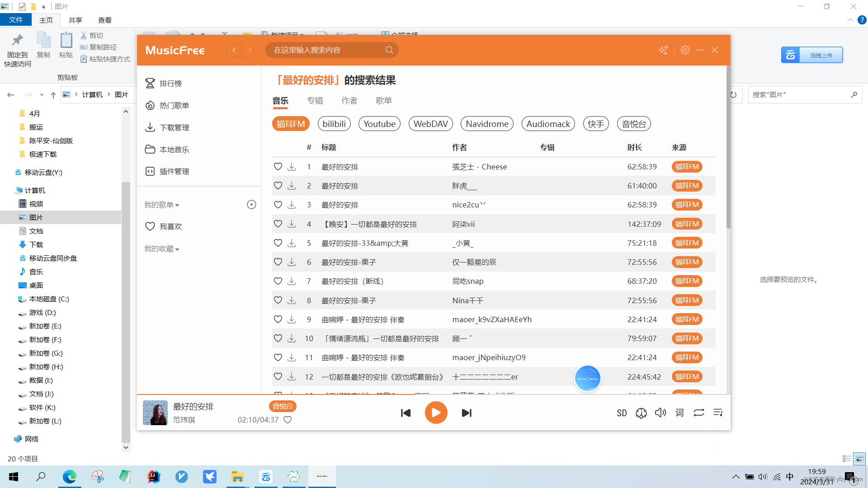
Task: Open 热门歌单 hot playlists
Action: pos(167,105)
